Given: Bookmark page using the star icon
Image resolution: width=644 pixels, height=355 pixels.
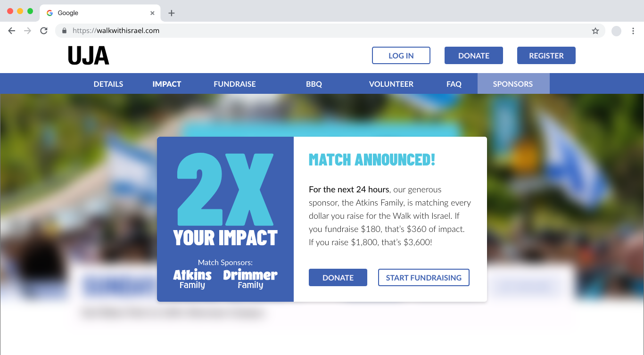Looking at the screenshot, I should coord(595,31).
